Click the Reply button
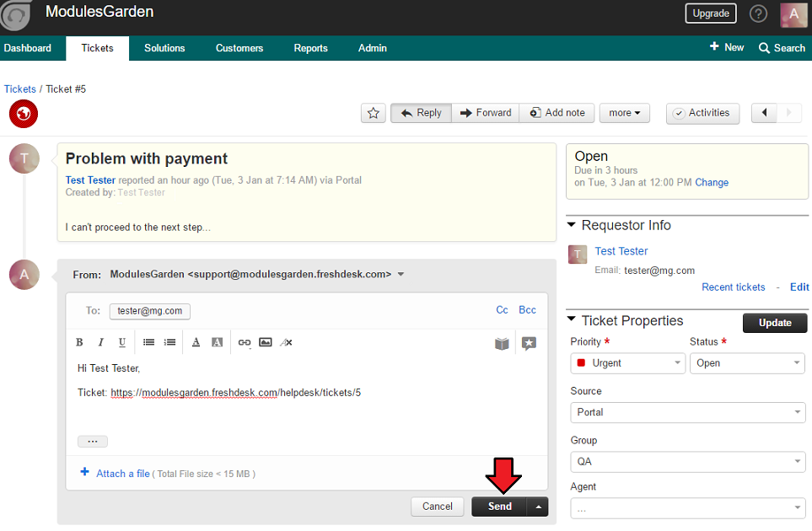The width and height of the screenshot is (812, 531). [x=421, y=113]
